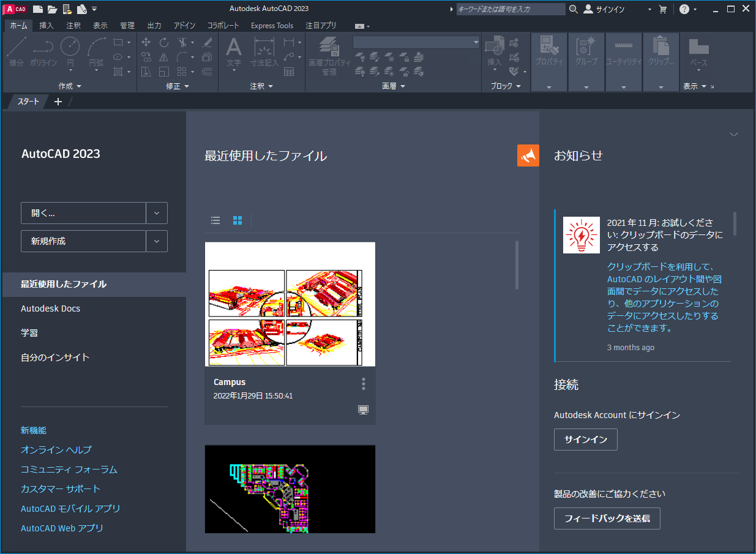Viewport: 756px width, 554px height.
Task: Open the 表示 ribbon tab
Action: 100,26
